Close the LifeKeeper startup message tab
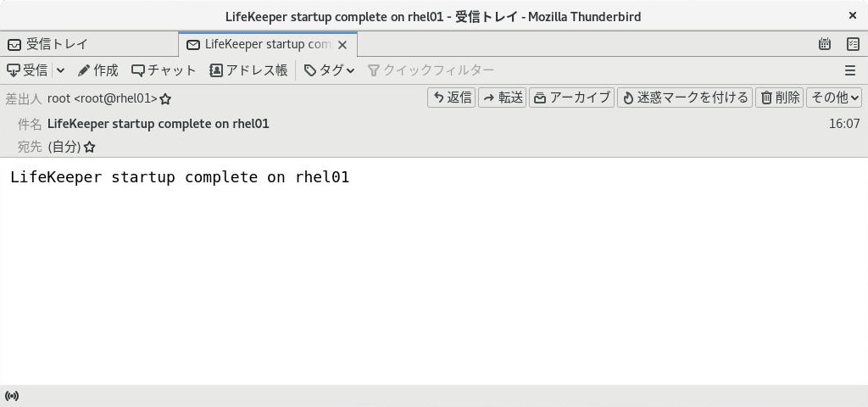 tap(342, 46)
